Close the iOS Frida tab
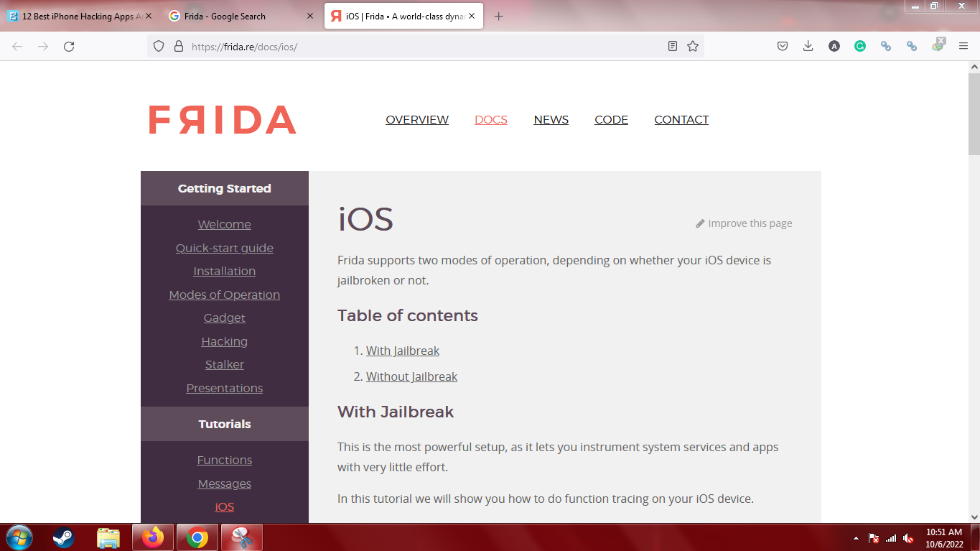 pyautogui.click(x=471, y=16)
